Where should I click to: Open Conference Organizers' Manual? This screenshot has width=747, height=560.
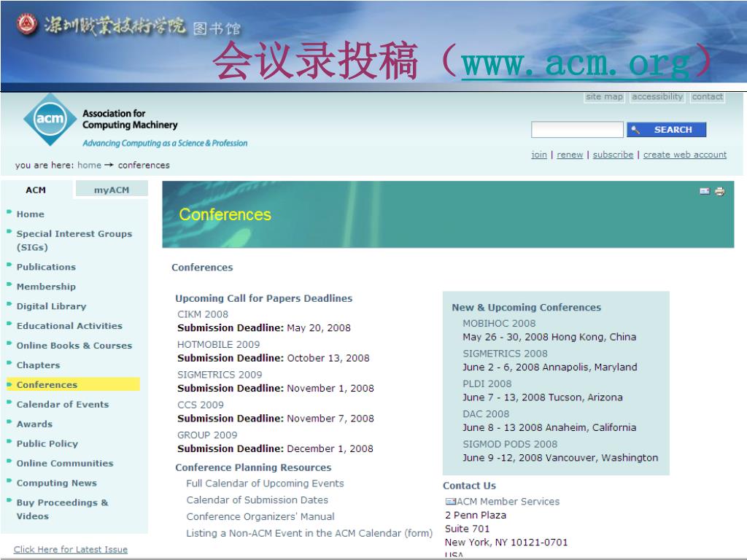click(260, 517)
